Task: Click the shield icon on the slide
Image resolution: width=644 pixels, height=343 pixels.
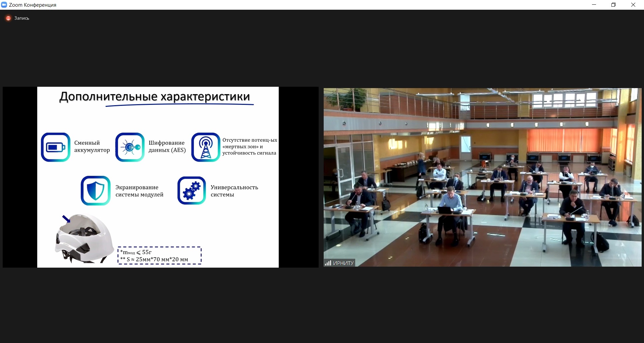Action: click(x=96, y=191)
